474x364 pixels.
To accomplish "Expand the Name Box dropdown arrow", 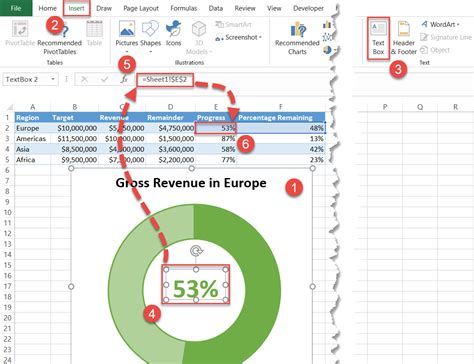I will pyautogui.click(x=53, y=79).
